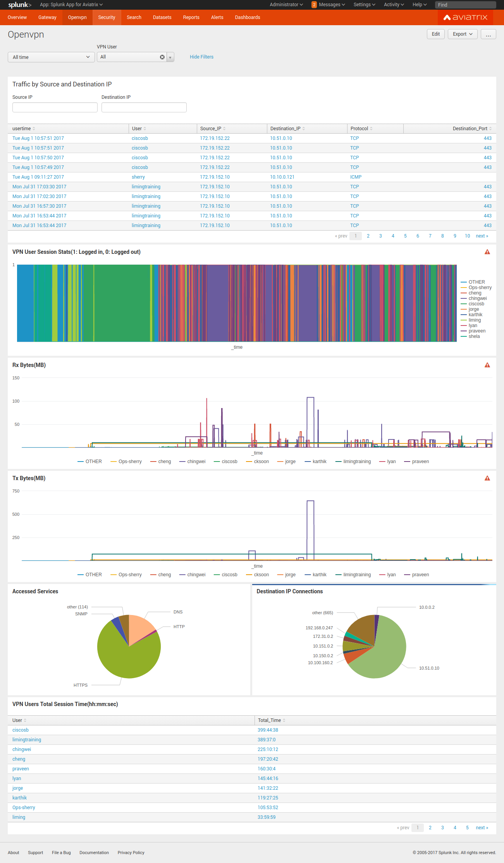Screen dimensions: 504x863
Task: Sort table by Source_IP column
Action: point(213,129)
